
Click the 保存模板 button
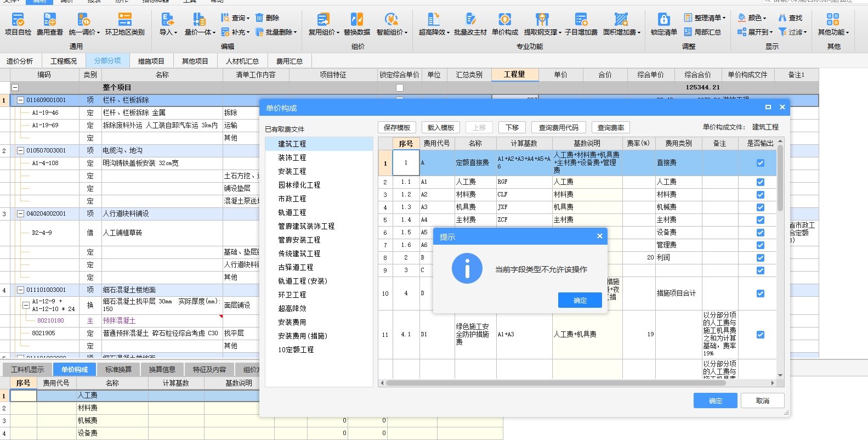pyautogui.click(x=397, y=127)
